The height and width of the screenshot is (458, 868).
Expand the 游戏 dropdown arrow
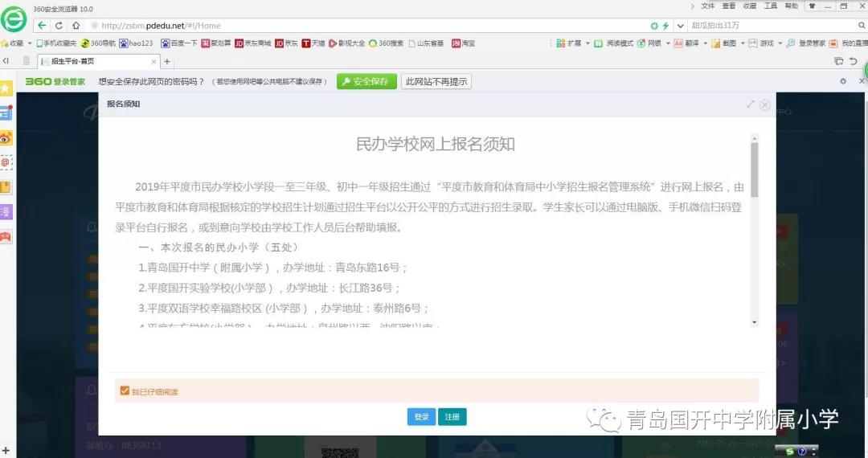pyautogui.click(x=780, y=43)
